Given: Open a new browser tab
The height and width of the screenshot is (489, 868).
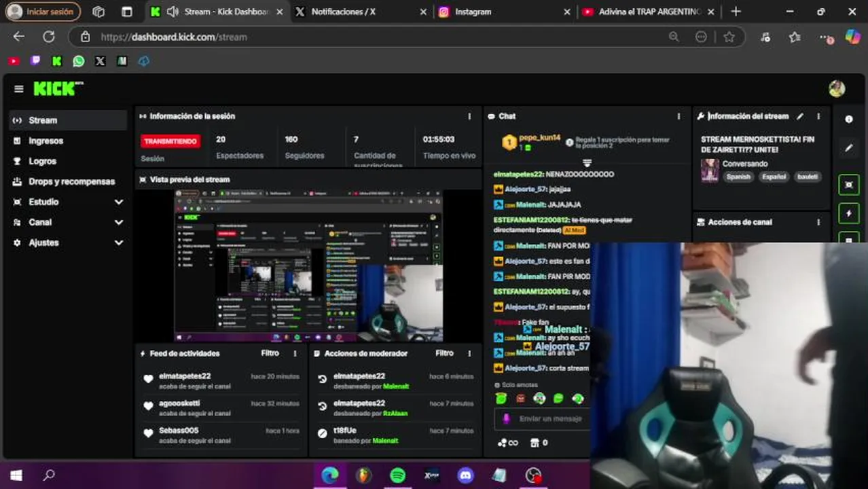Looking at the screenshot, I should pyautogui.click(x=736, y=12).
